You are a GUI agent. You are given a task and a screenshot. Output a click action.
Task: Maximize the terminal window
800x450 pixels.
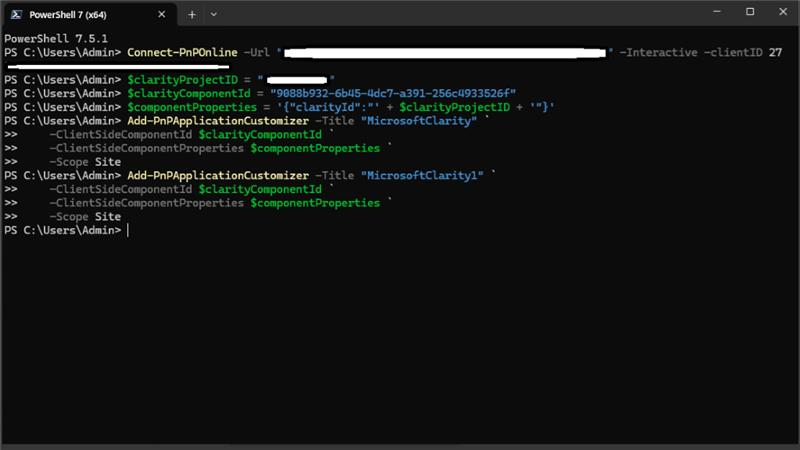(750, 12)
